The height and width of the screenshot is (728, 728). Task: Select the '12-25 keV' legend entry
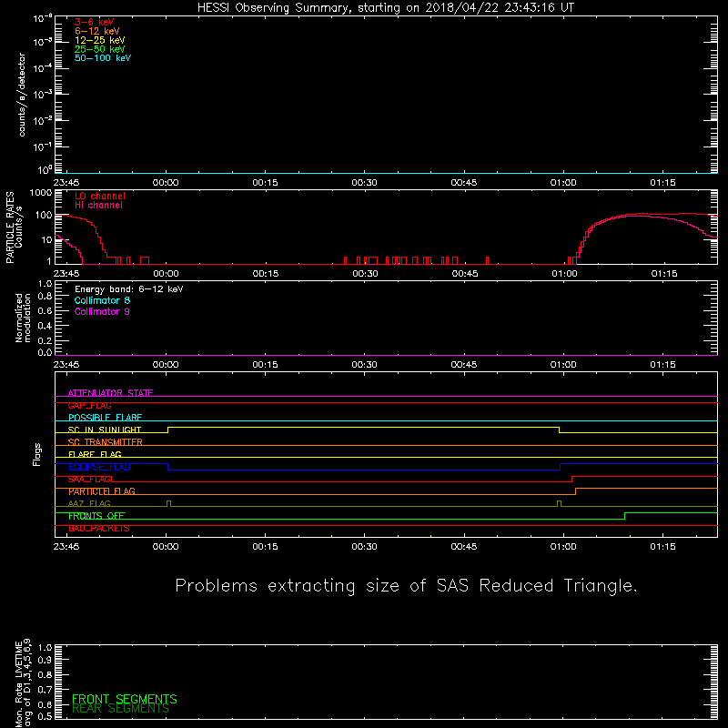click(99, 40)
